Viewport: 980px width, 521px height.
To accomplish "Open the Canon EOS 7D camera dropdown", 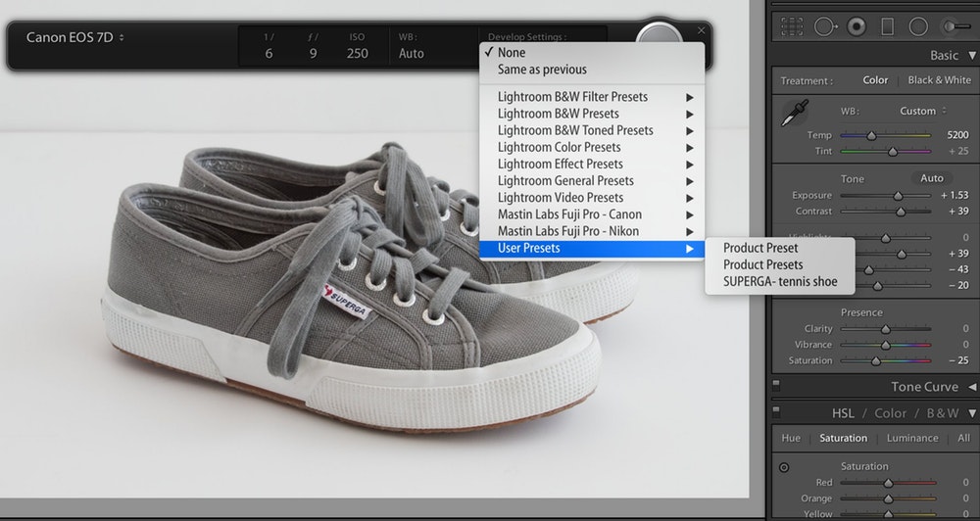I will click(75, 37).
